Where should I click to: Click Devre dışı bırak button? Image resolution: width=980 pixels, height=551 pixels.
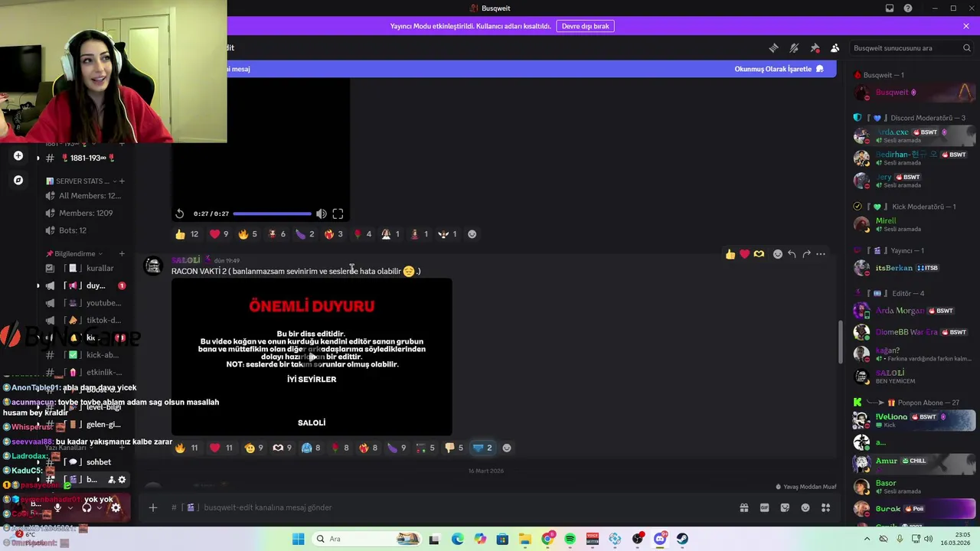[585, 26]
